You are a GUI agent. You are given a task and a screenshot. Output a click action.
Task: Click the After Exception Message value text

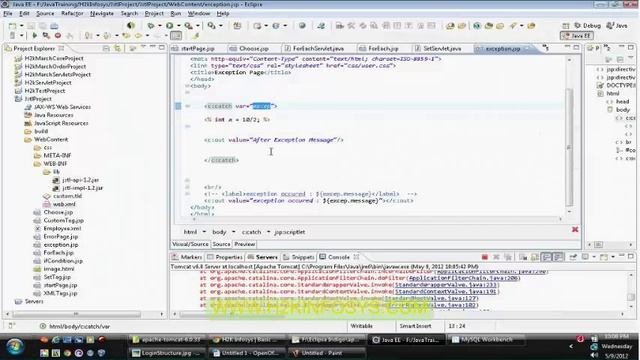[x=294, y=140]
